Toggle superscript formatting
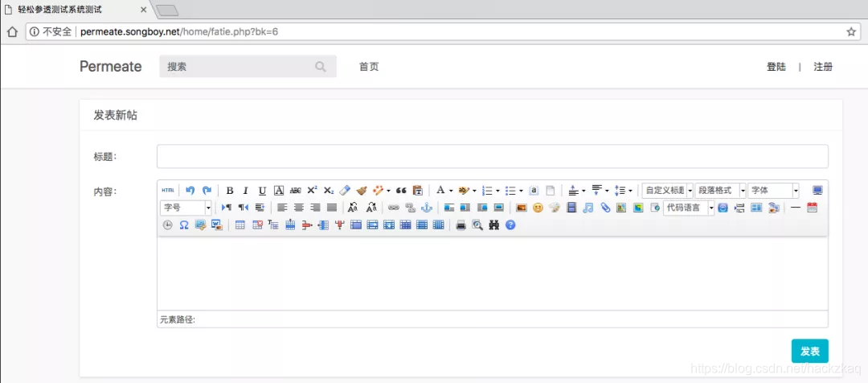The width and height of the screenshot is (868, 383). point(312,190)
